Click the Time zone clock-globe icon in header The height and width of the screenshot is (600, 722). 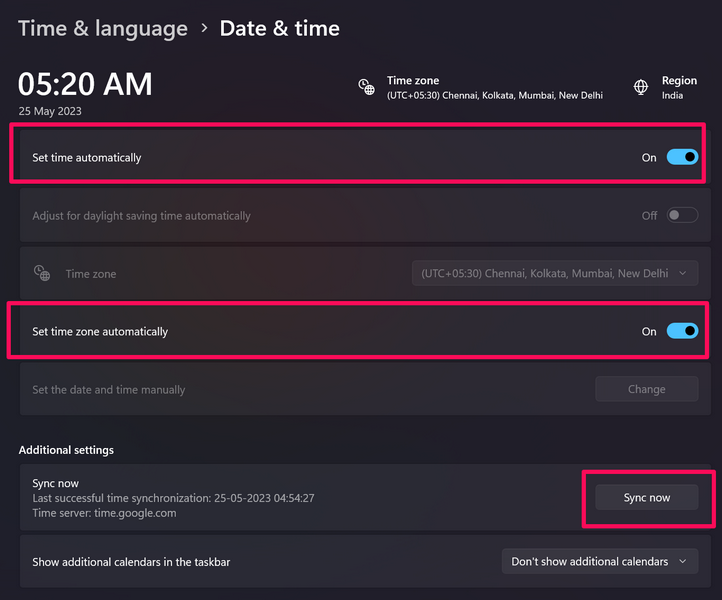point(367,88)
